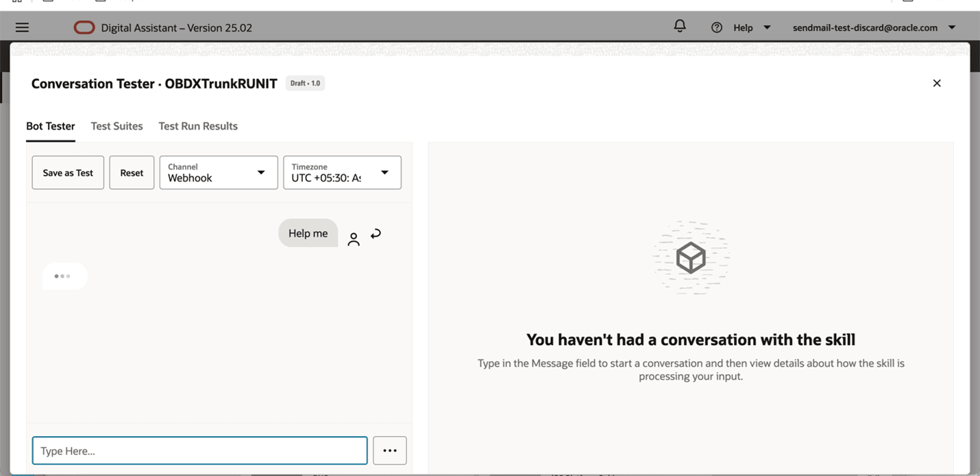Click the typing indicator bubble
The image size is (980, 476).
click(x=64, y=276)
